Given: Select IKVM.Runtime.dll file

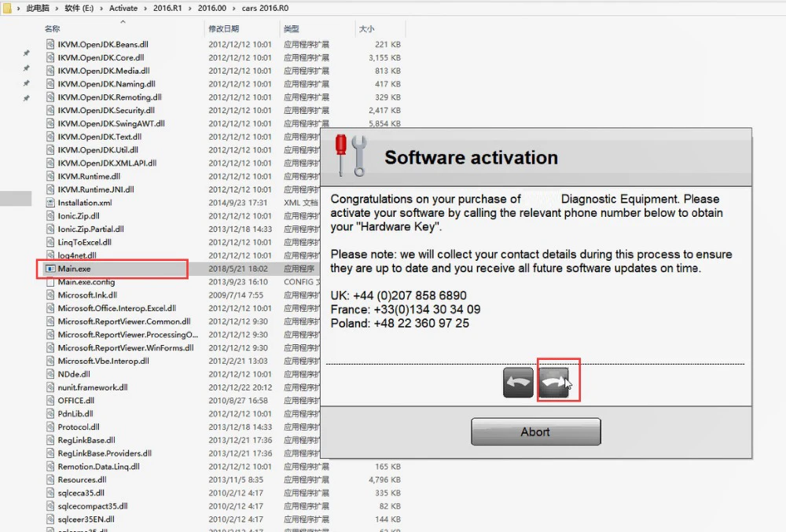Looking at the screenshot, I should click(89, 176).
